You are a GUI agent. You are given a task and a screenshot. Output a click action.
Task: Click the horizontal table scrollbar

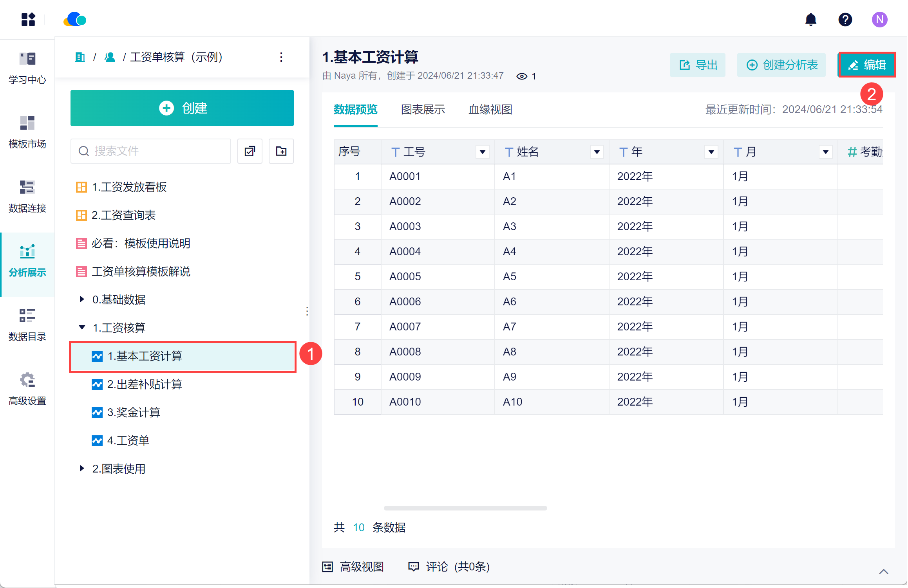click(465, 508)
